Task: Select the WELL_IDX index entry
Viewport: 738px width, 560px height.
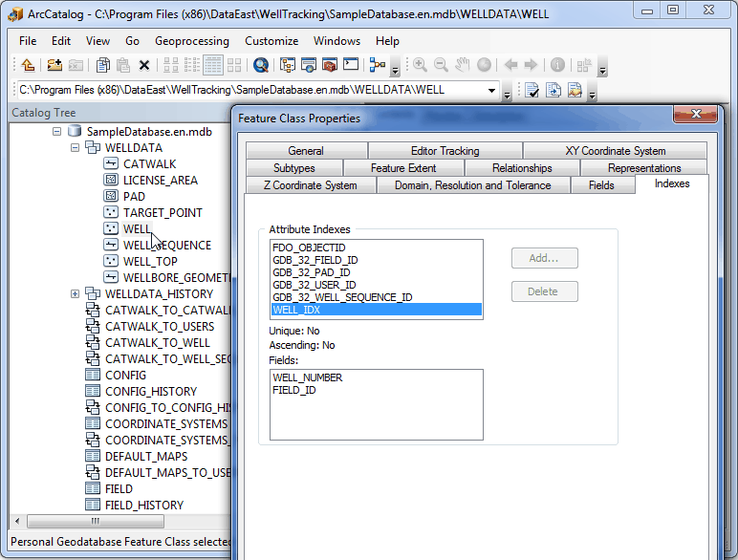Action: (376, 310)
